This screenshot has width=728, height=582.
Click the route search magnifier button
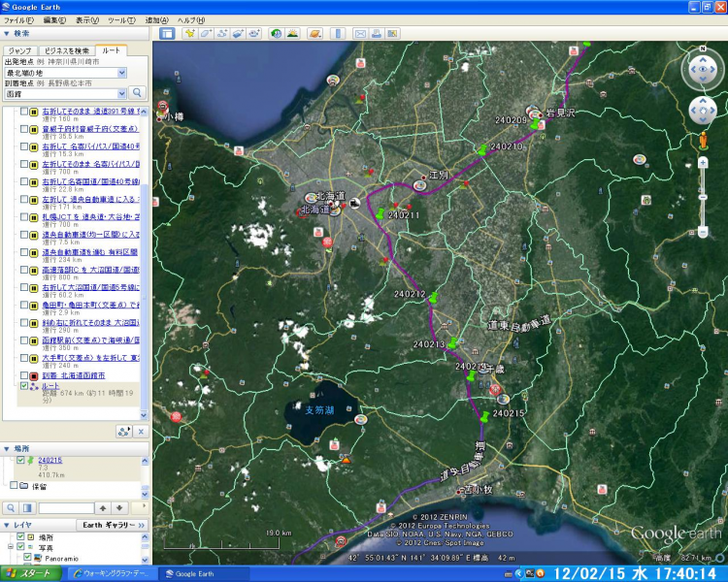click(137, 93)
